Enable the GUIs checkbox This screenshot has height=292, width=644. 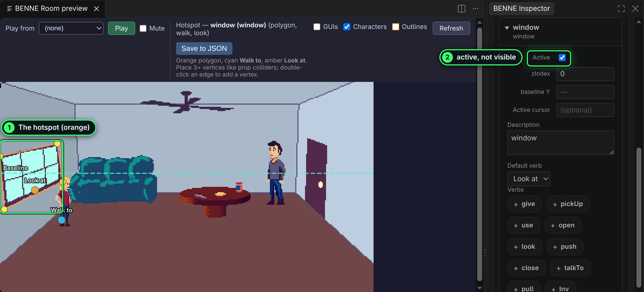click(x=317, y=27)
